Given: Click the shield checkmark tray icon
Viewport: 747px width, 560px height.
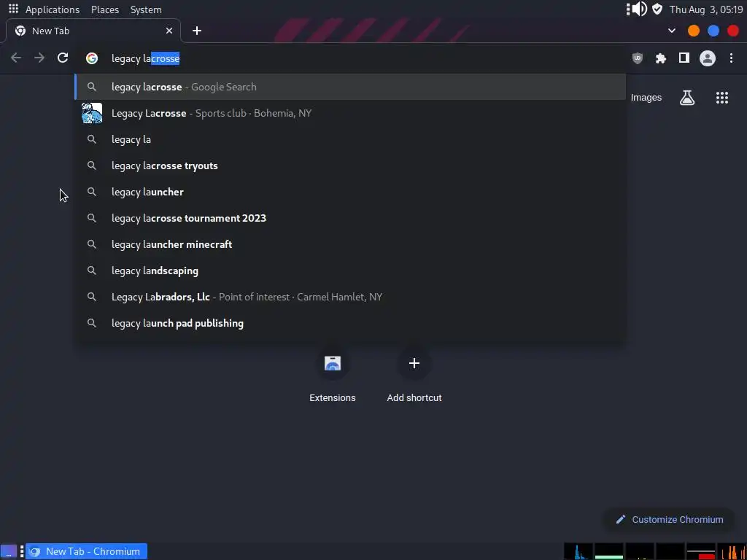Looking at the screenshot, I should pos(657,9).
